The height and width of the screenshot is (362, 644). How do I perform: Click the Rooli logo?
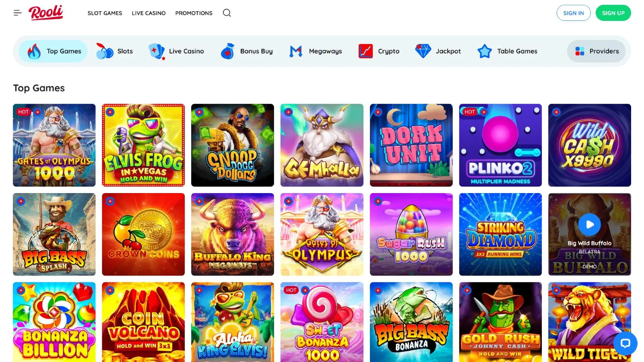pyautogui.click(x=46, y=12)
